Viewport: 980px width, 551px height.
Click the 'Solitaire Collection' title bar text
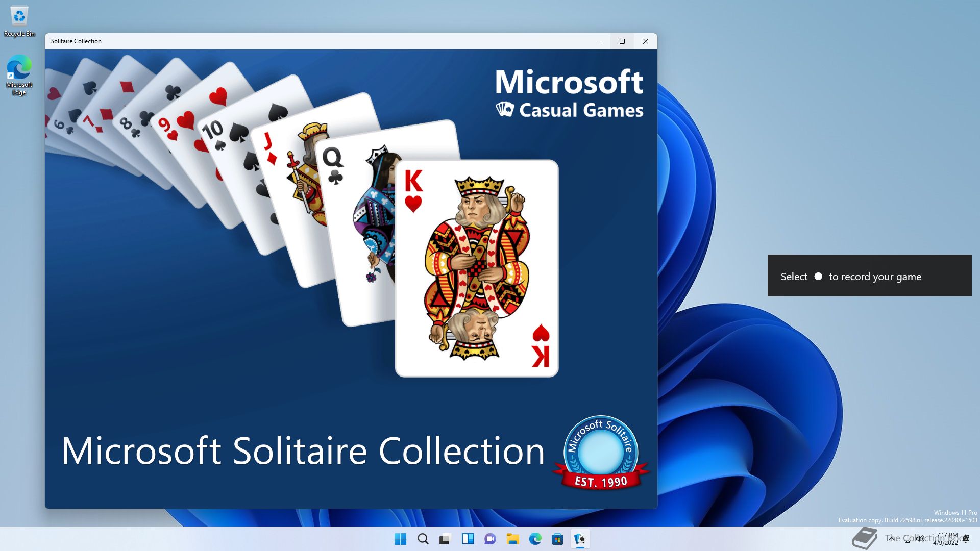click(76, 41)
